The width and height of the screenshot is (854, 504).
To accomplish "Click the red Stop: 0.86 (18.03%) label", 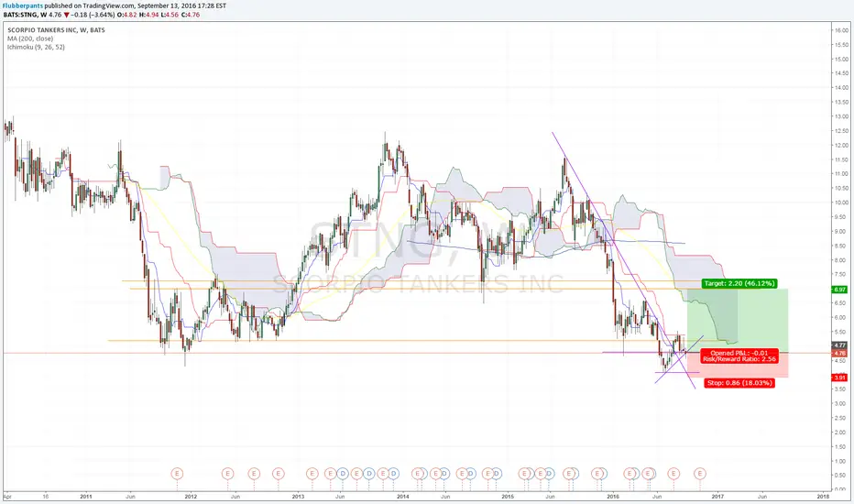I will point(739,383).
